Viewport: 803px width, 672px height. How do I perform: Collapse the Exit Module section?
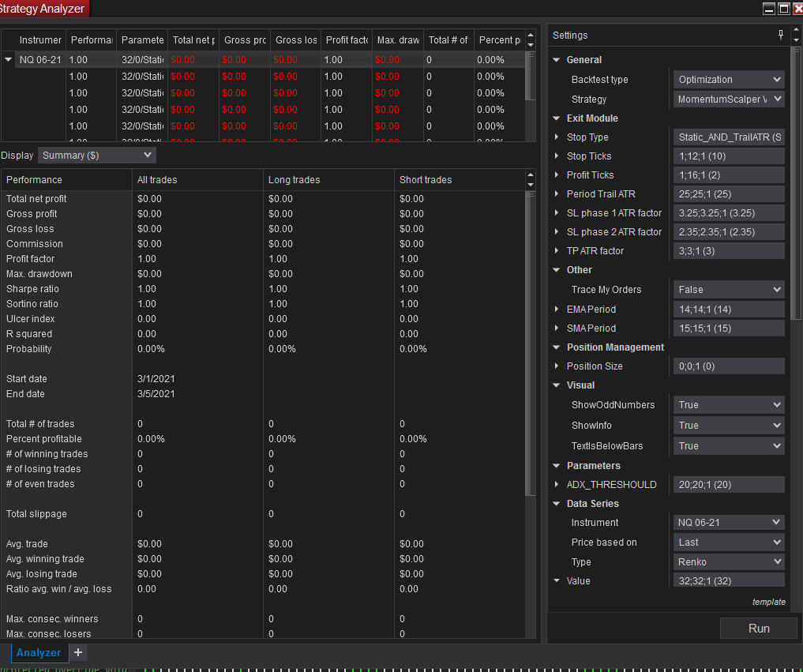pos(557,118)
